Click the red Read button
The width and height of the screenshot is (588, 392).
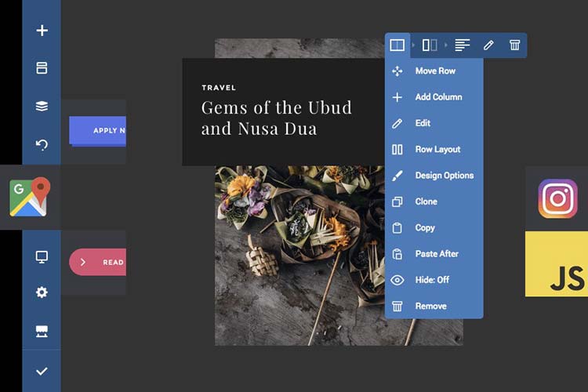pyautogui.click(x=98, y=263)
